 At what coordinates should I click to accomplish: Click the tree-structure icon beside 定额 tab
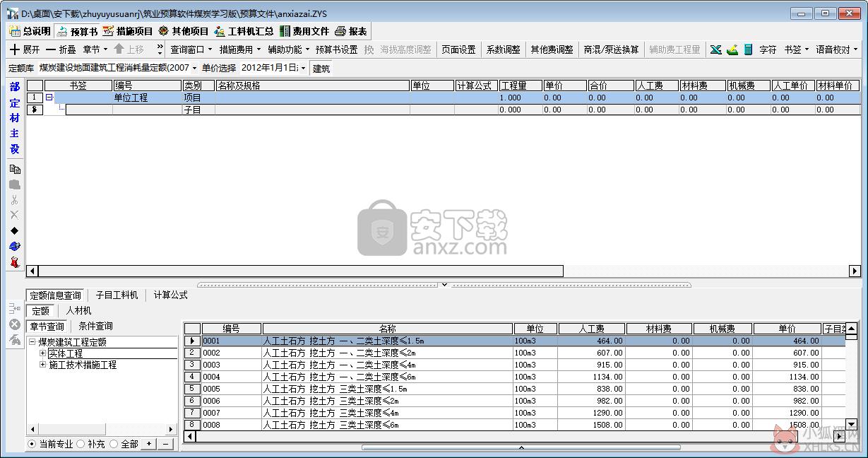(15, 309)
